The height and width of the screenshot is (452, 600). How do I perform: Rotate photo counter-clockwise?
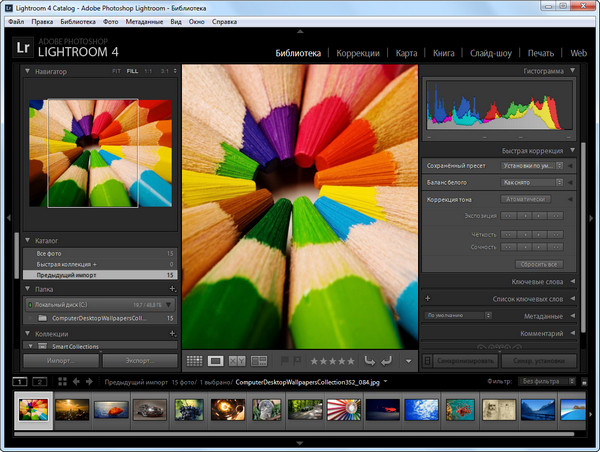[369, 361]
